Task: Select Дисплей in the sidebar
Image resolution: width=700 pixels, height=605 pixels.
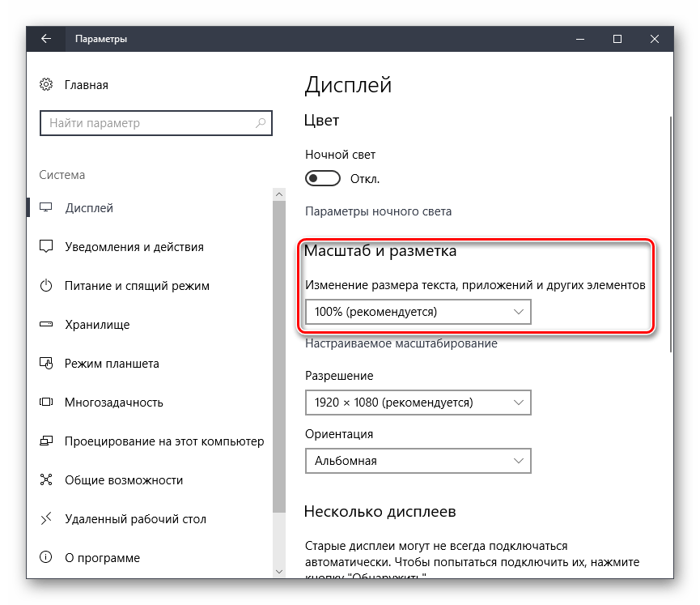Action: tap(89, 208)
